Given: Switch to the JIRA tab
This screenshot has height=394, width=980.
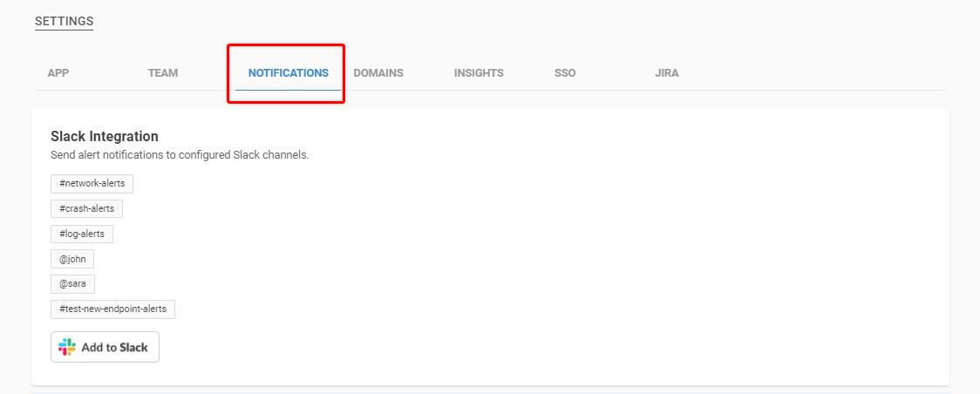Looking at the screenshot, I should 667,73.
